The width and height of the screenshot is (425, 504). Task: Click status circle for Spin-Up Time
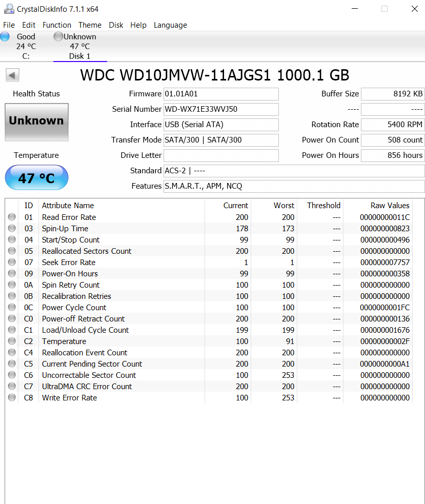click(12, 228)
